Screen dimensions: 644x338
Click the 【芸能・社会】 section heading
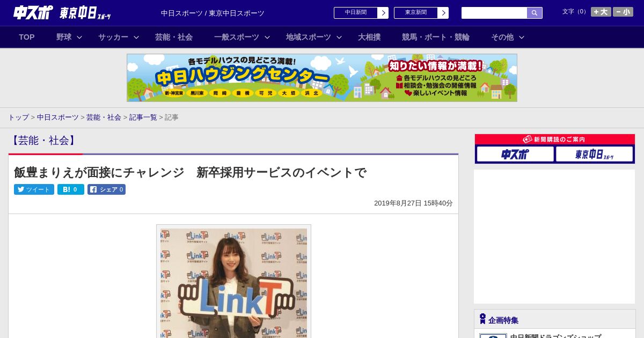pyautogui.click(x=43, y=141)
